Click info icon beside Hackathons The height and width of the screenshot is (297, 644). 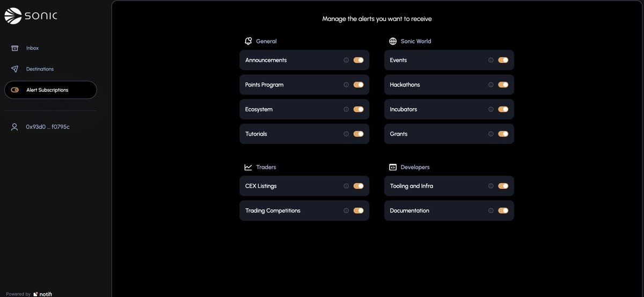coord(491,85)
